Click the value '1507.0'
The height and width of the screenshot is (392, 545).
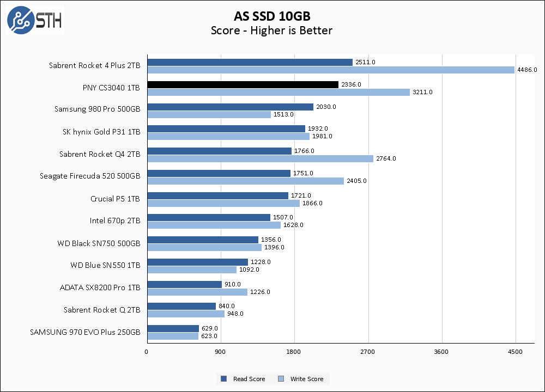[x=283, y=217]
